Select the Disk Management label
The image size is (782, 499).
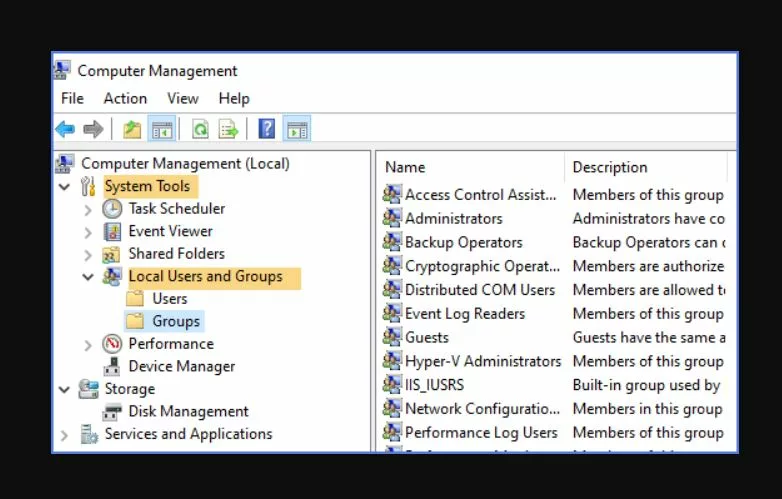189,411
